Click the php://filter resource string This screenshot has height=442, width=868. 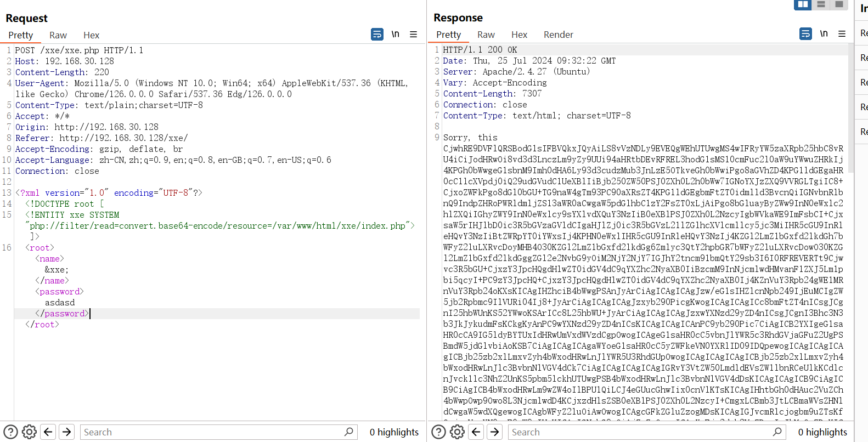217,226
